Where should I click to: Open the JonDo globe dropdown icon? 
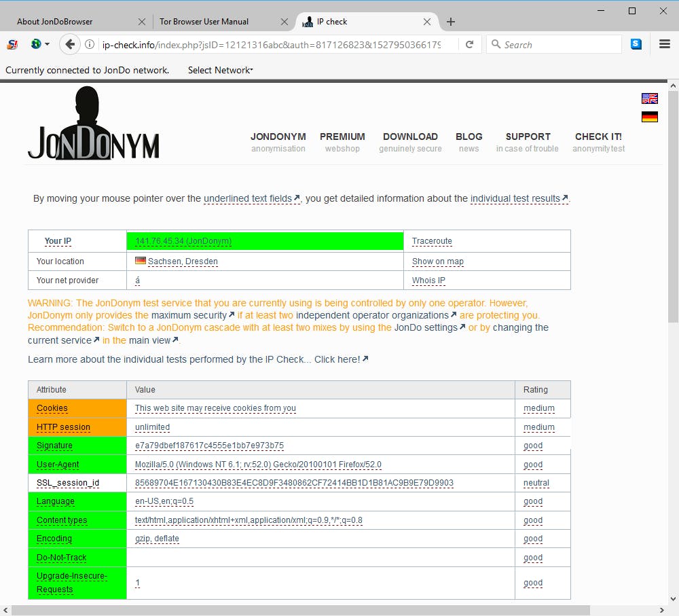(x=40, y=44)
